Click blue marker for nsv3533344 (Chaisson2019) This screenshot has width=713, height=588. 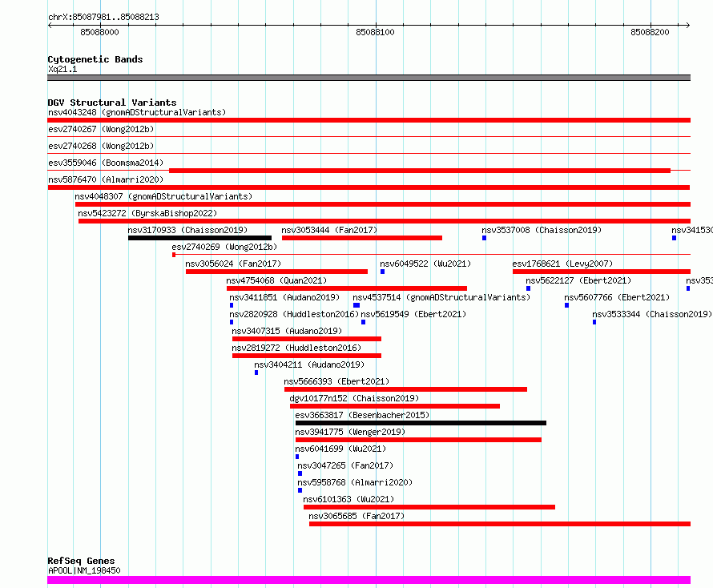(x=594, y=322)
